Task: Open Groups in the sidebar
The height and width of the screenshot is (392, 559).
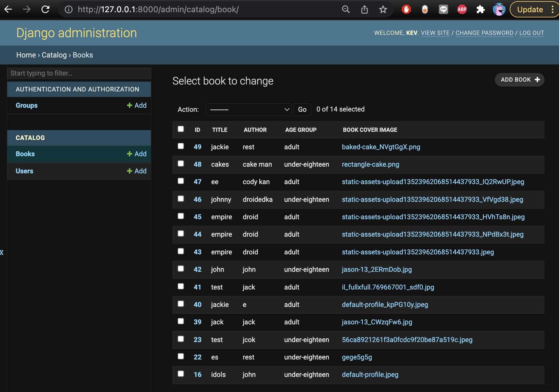Action: click(26, 105)
